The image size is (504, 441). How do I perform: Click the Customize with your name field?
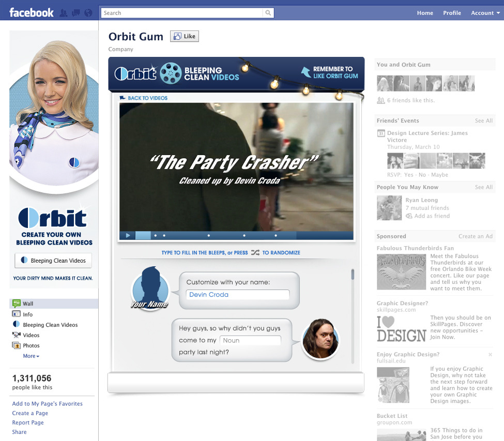[238, 294]
